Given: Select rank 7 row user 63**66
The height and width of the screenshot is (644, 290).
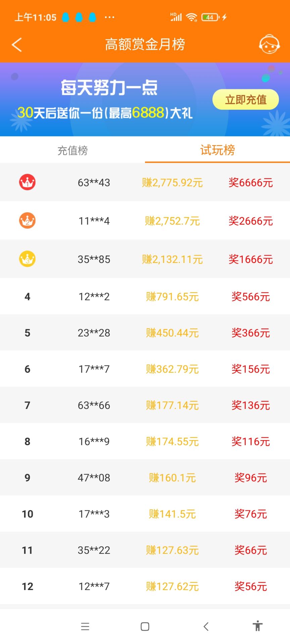Looking at the screenshot, I should (x=94, y=405).
